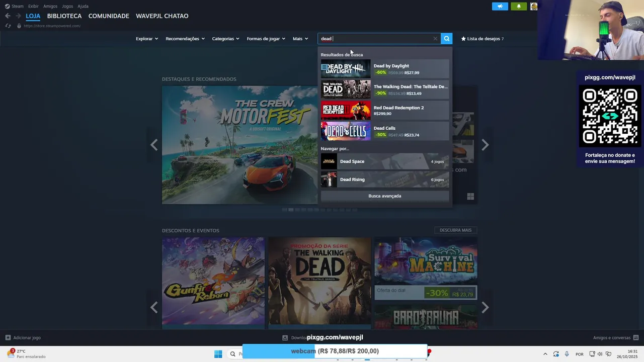Open the announcements megaphone button
The width and height of the screenshot is (644, 362).
tap(500, 6)
